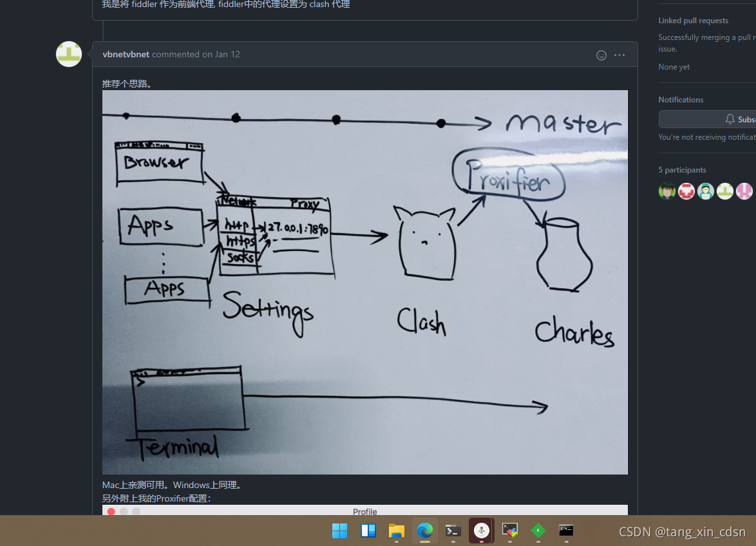Click the 'Notifications' sidebar heading
Image resolution: width=756 pixels, height=546 pixels.
tap(681, 99)
